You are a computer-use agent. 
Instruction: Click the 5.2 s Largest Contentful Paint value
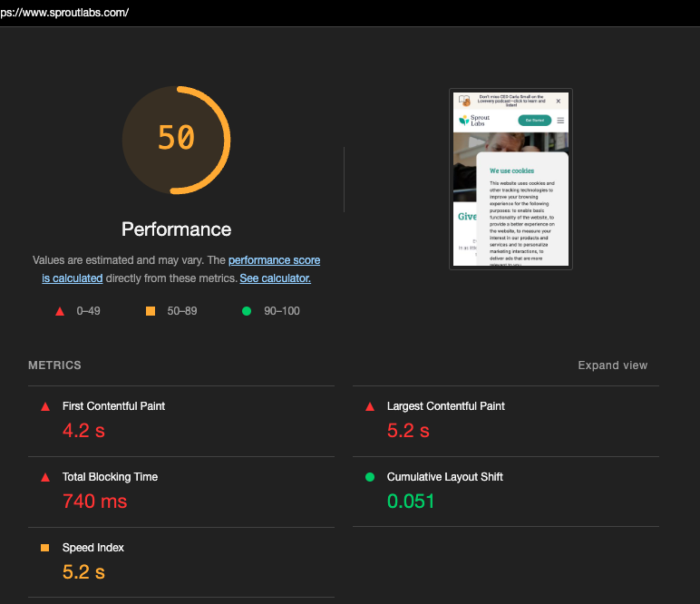click(x=408, y=431)
